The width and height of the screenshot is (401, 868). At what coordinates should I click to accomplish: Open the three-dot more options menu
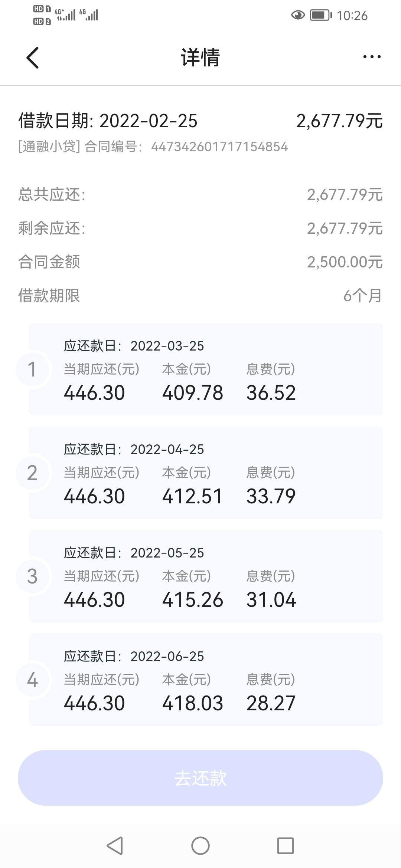coord(372,57)
